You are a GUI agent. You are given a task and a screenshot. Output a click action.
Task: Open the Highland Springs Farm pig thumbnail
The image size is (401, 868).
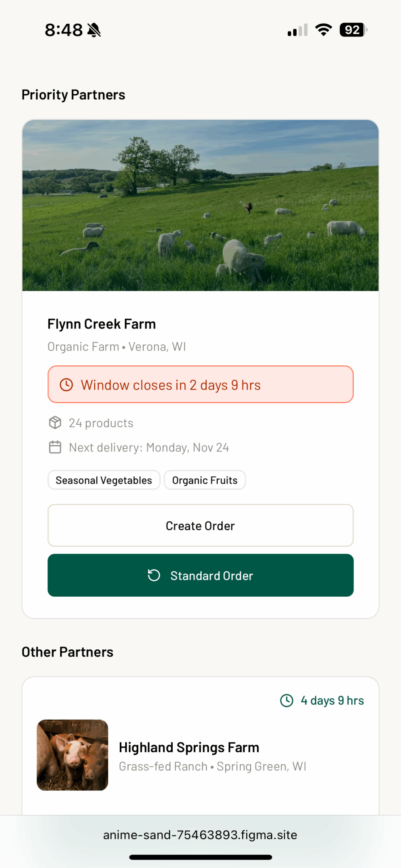(73, 755)
